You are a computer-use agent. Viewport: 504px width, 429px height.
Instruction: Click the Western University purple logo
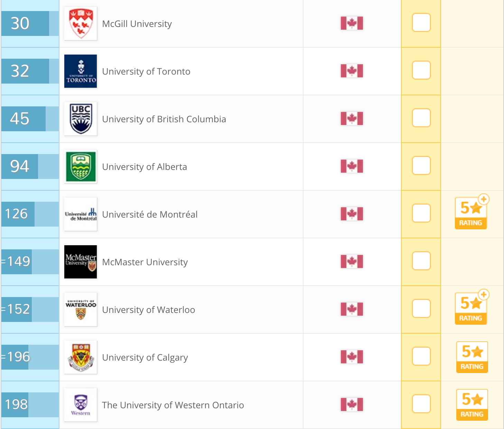point(81,405)
